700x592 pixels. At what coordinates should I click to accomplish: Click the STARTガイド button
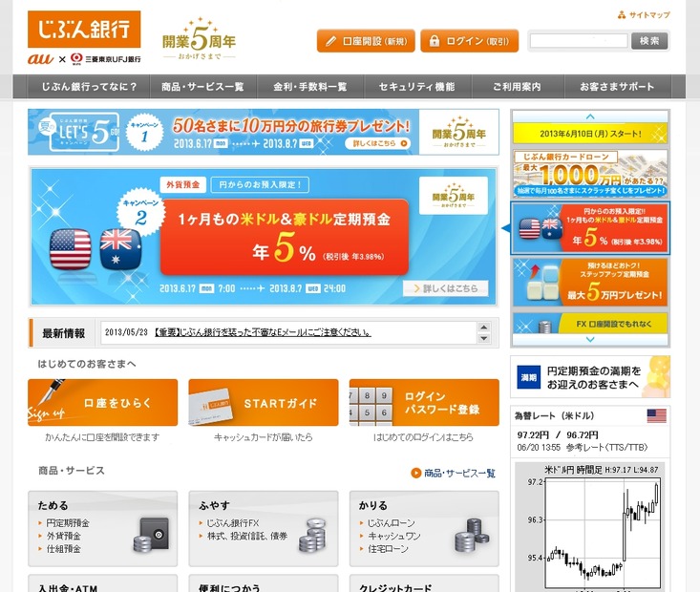(264, 402)
